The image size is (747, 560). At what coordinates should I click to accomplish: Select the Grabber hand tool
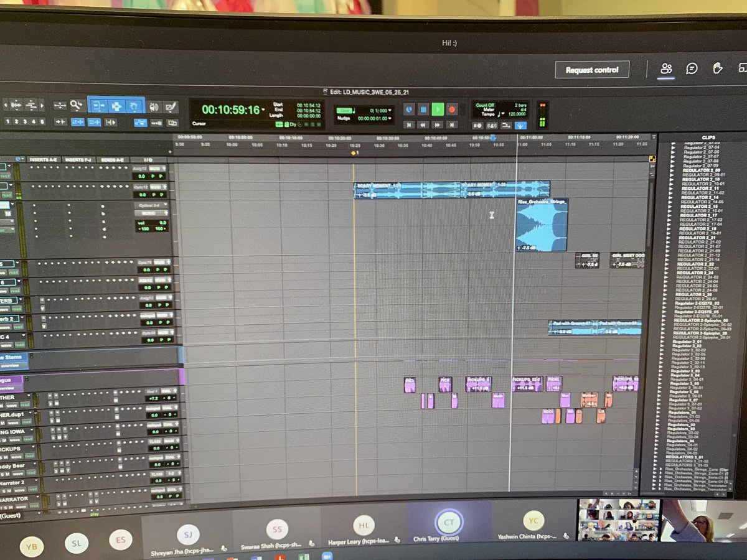tap(134, 106)
